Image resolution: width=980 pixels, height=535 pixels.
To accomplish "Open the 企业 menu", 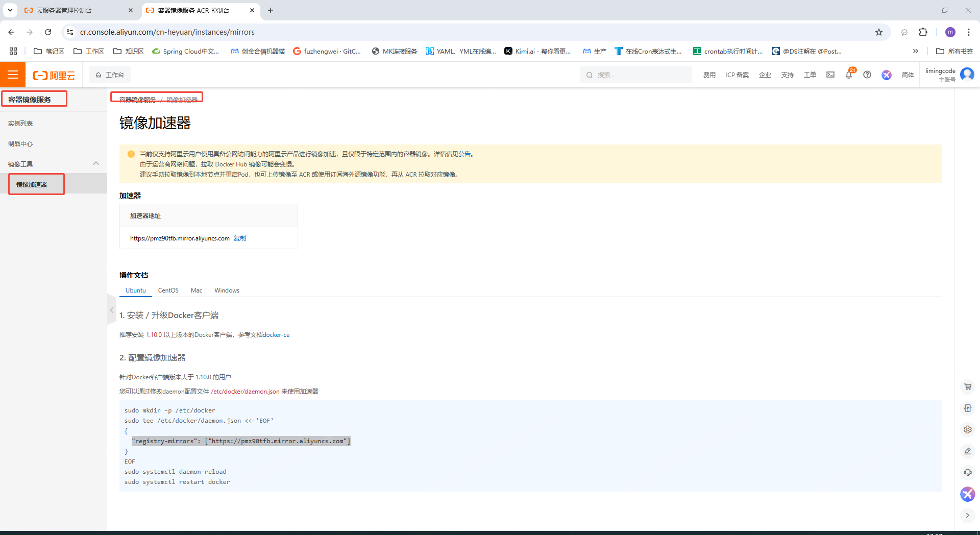I will 765,75.
